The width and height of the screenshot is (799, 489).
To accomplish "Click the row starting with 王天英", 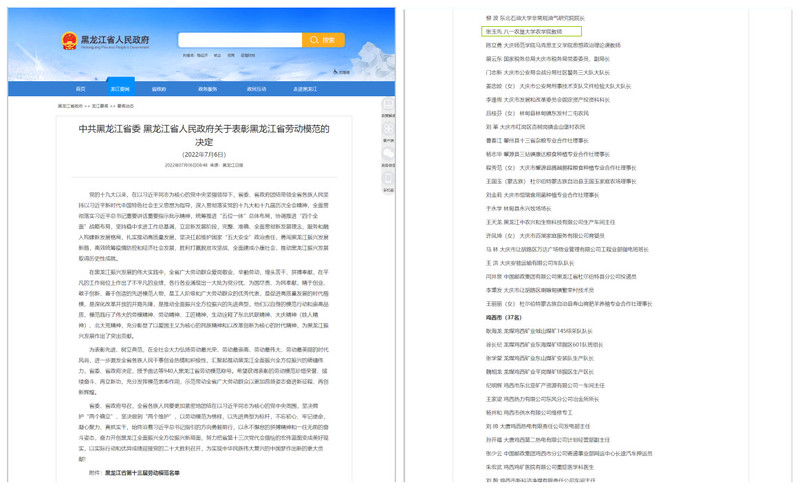I will 550,222.
